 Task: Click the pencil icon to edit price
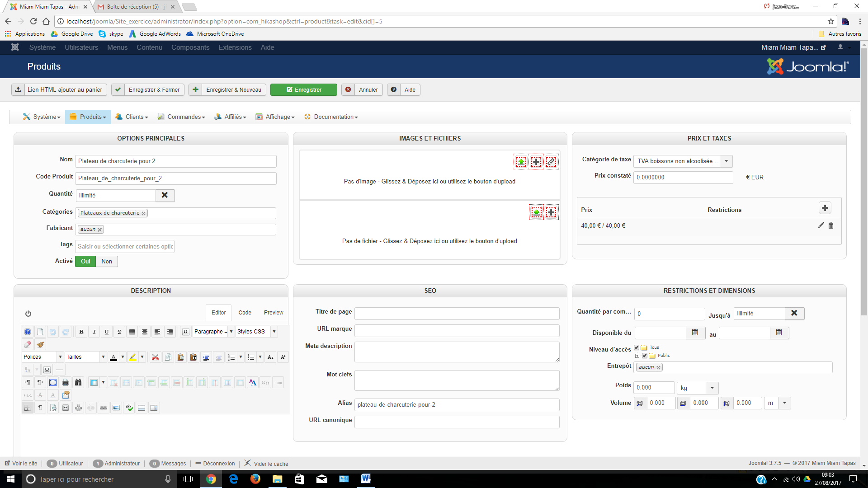[821, 225]
